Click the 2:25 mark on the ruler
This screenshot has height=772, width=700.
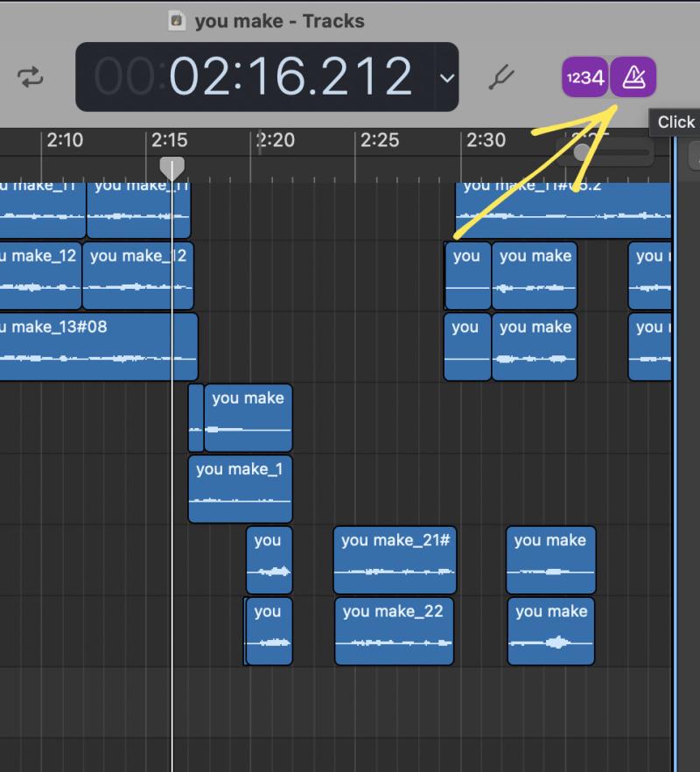click(379, 140)
